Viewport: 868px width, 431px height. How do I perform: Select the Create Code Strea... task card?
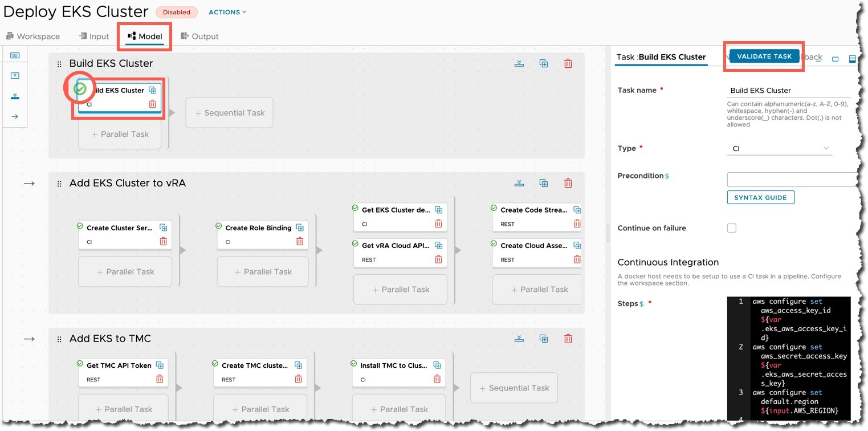click(x=536, y=217)
